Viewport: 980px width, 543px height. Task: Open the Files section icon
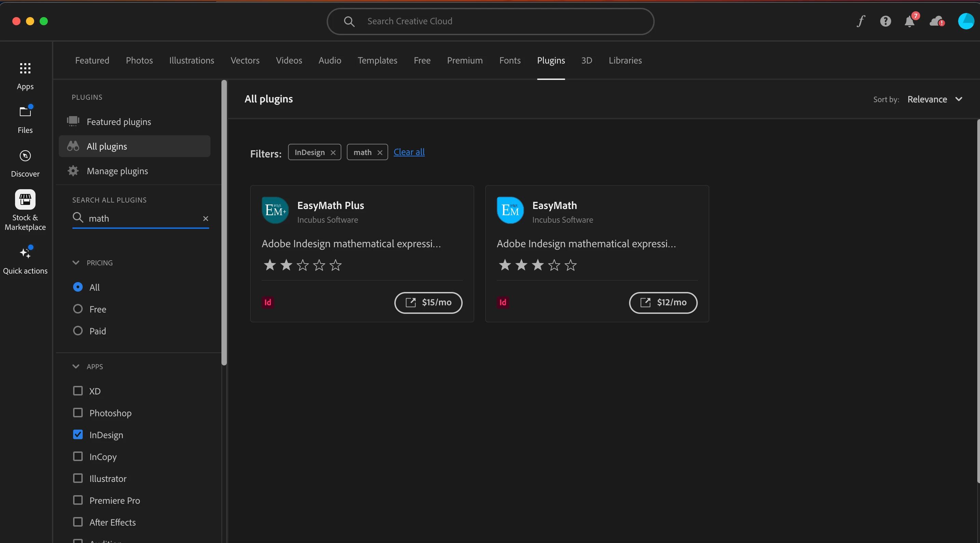25,112
